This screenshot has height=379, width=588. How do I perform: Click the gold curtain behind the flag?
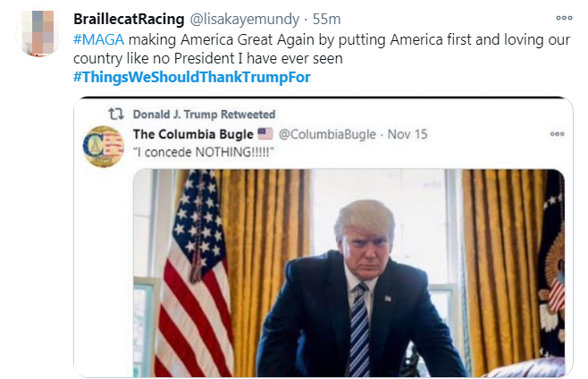(250, 232)
